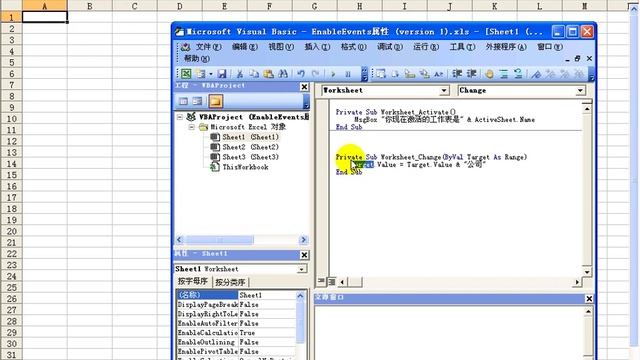The height and width of the screenshot is (360, 640).
Task: Click the Comment Block icon
Action: point(504,74)
